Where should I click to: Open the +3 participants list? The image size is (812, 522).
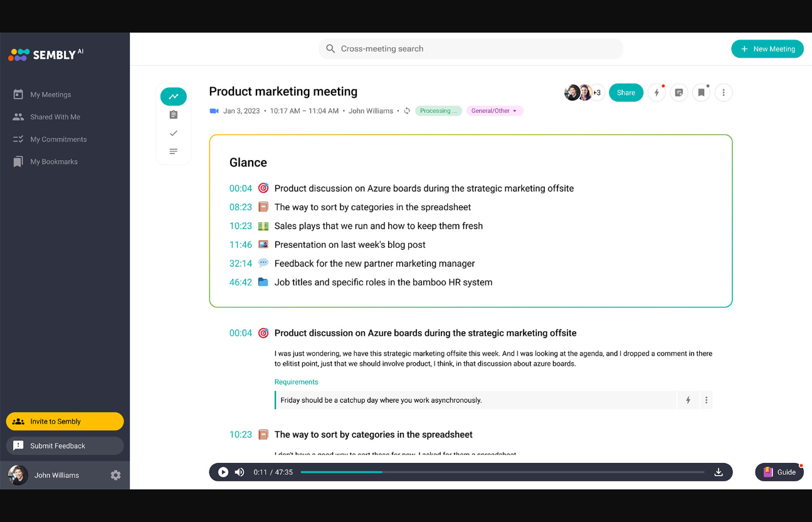point(596,93)
